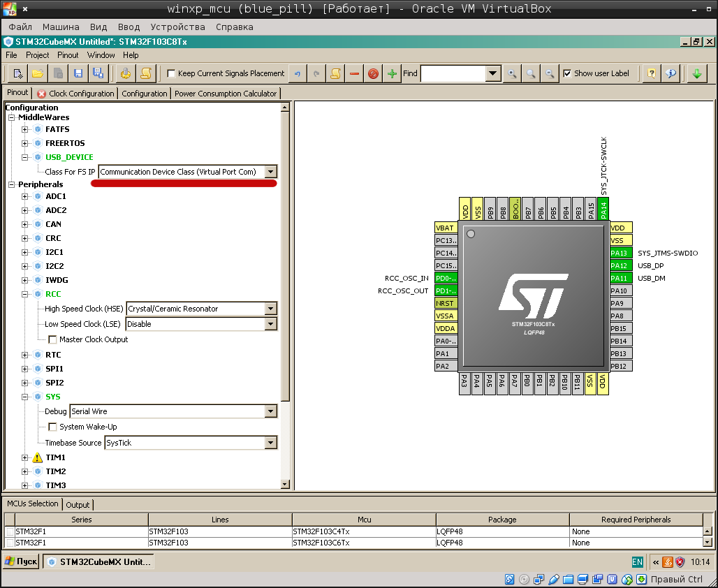Click the green plus zoom-in icon
Viewport: 718px width, 588px height.
(x=392, y=73)
